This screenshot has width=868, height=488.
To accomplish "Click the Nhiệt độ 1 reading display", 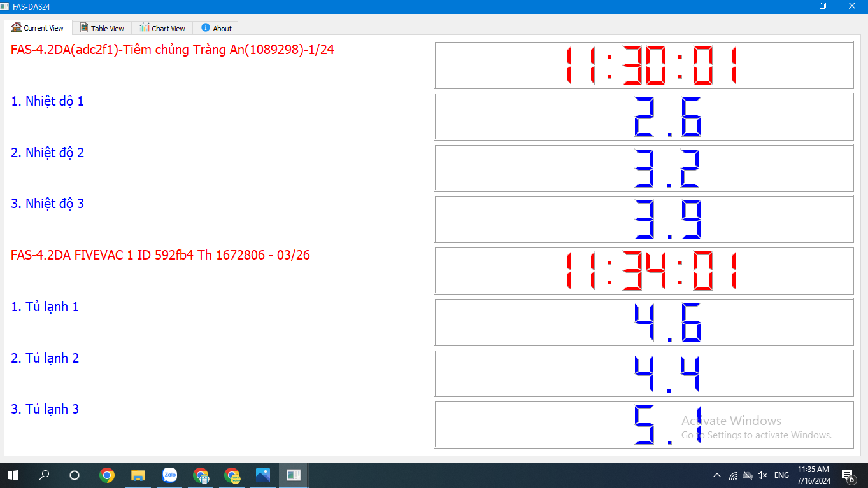I will click(x=644, y=117).
